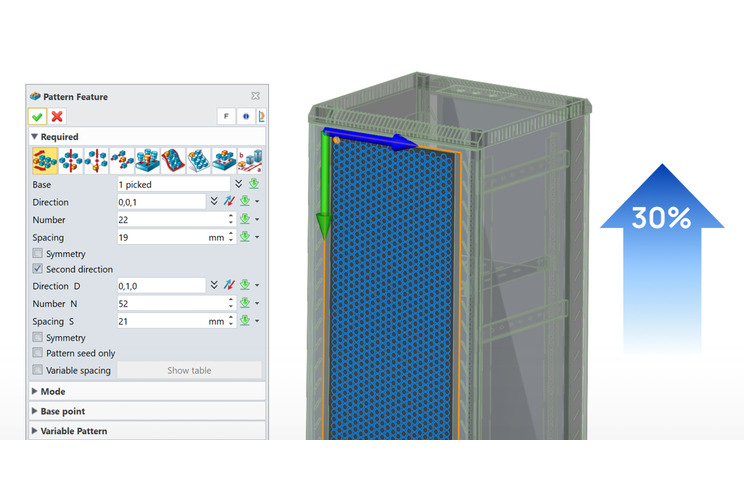Collapse the Required section
744x488 pixels.
tap(36, 137)
